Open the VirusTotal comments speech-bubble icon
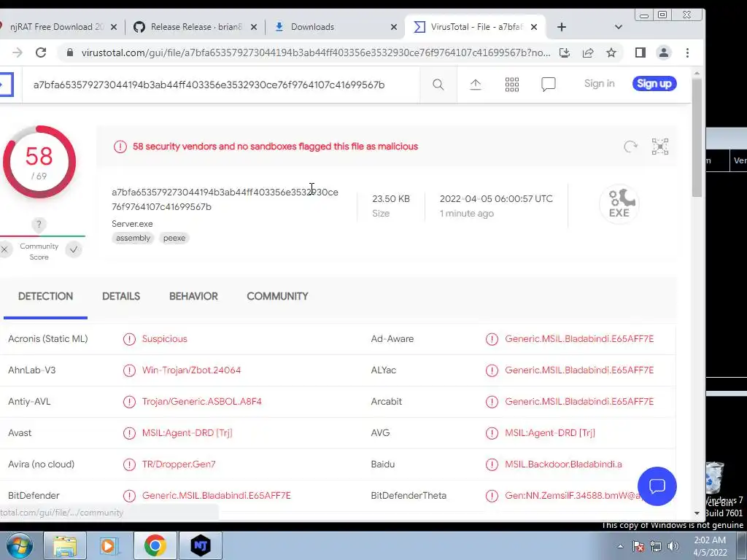The height and width of the screenshot is (560, 747). (x=549, y=85)
